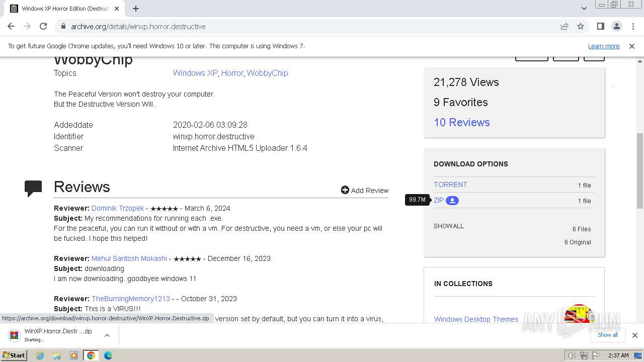Viewport: 644px width, 362px height.
Task: Open Windows Media Player from taskbar
Action: point(74,355)
